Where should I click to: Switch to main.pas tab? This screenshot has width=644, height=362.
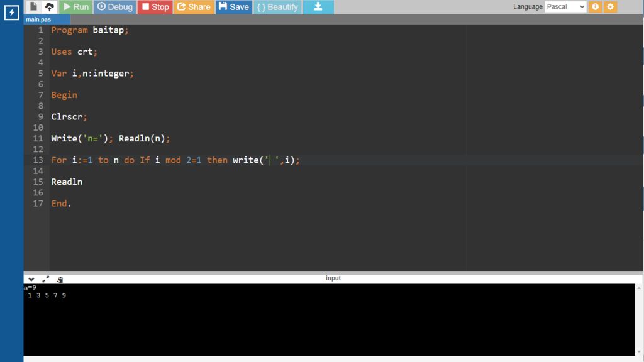click(47, 19)
